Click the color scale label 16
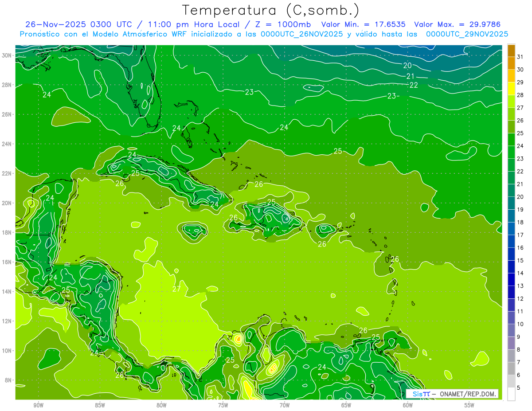The width and height of the screenshot is (532, 411). click(x=520, y=247)
